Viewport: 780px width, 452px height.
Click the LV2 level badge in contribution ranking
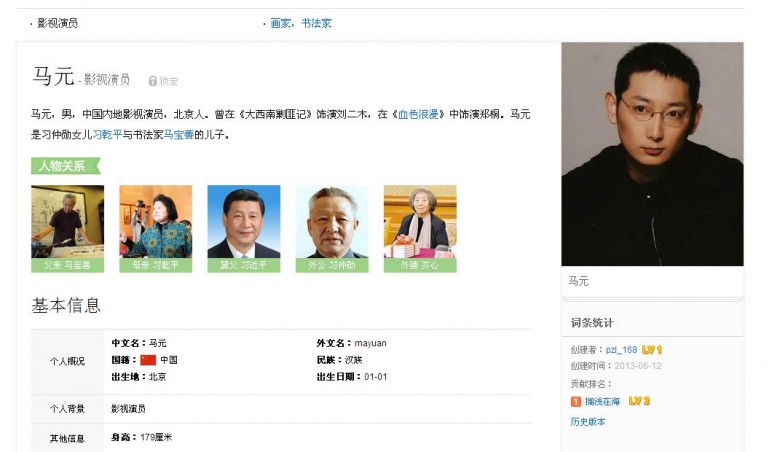click(x=639, y=401)
